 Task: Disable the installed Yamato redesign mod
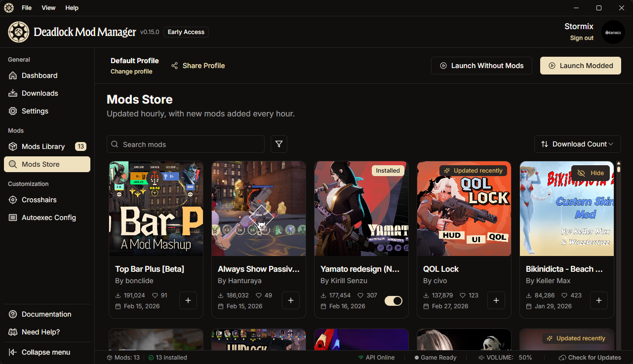393,300
